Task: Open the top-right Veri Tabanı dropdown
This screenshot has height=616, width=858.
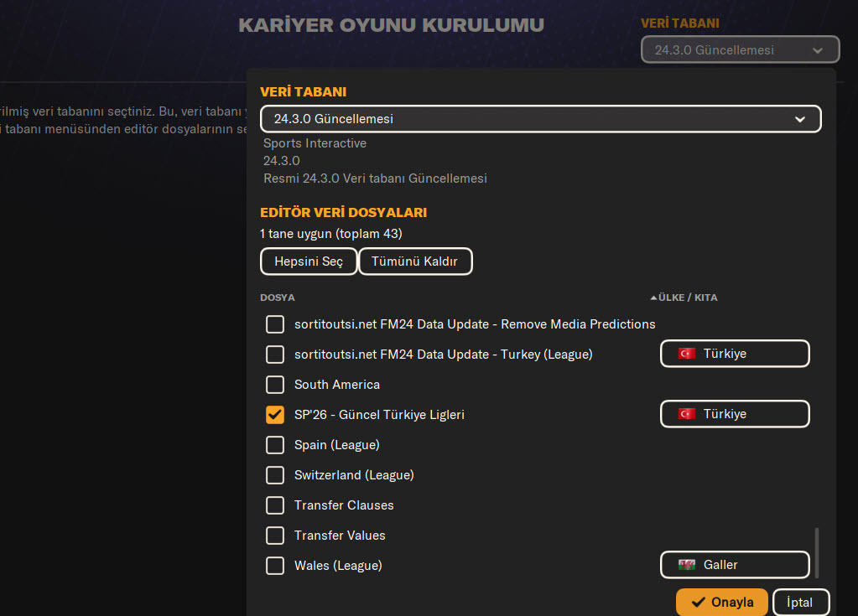Action: coord(740,50)
